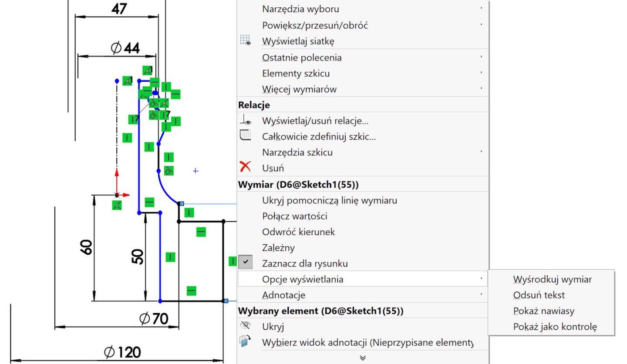Toggle the Zaznacz dla rysunku checkmark

coord(246,263)
